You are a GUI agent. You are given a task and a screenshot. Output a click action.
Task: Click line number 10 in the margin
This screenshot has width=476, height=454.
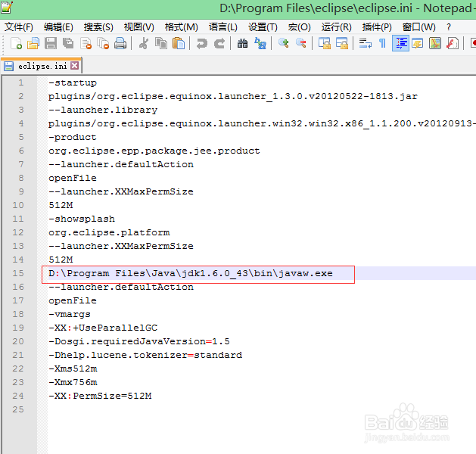18,205
